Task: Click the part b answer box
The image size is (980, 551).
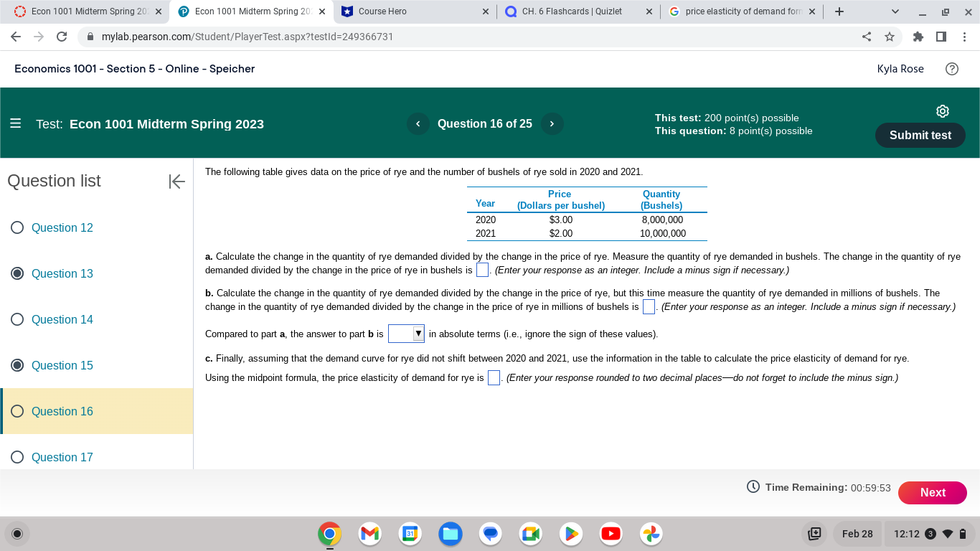Action: click(x=649, y=307)
